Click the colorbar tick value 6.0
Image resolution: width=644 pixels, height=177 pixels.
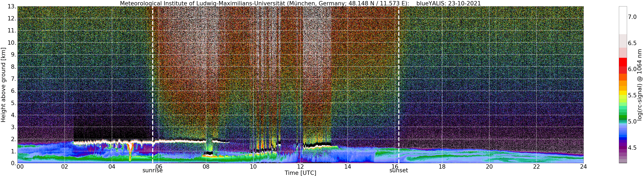click(x=632, y=69)
